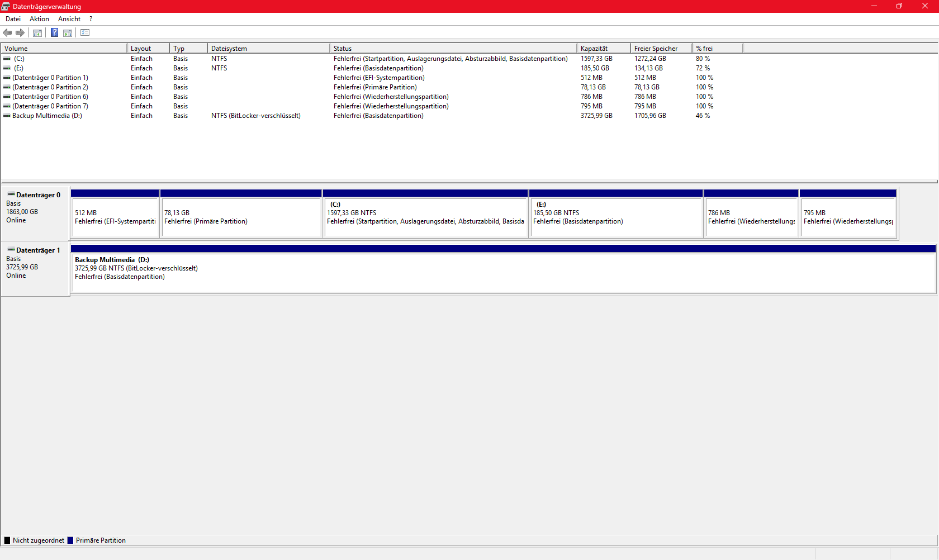Click 'NTFS (BitLocker-verschlüsselt)' cell in the volume list
939x560 pixels.
click(x=256, y=116)
